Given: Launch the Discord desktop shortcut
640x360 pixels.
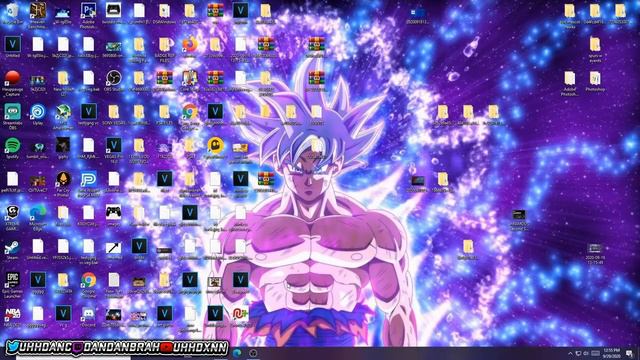Looking at the screenshot, I should click(x=88, y=317).
